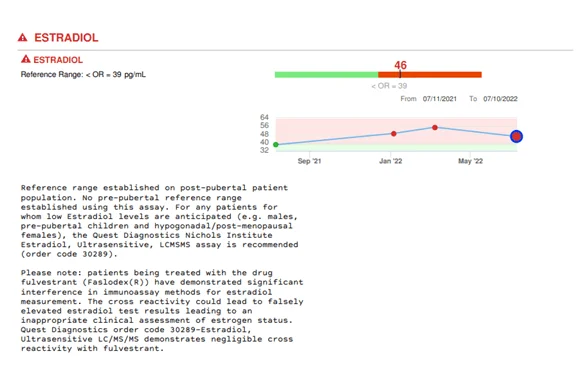
Task: Click the black marker tick on range bar
Action: pos(400,74)
